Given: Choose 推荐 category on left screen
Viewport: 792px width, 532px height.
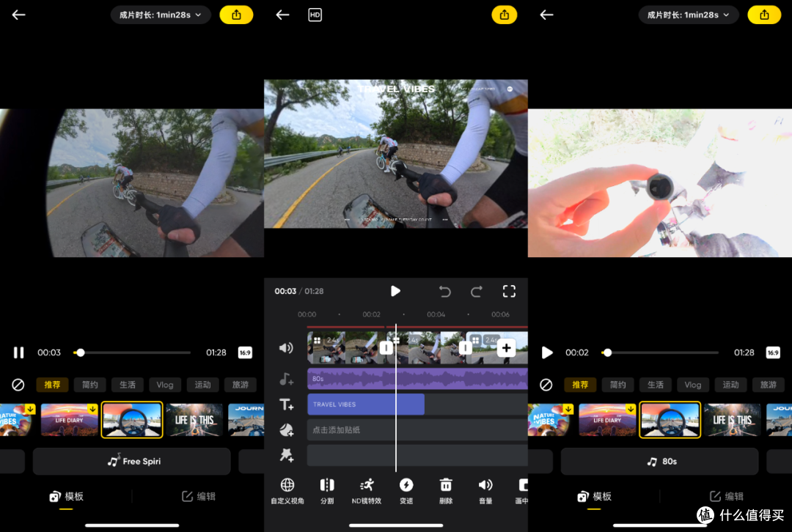Looking at the screenshot, I should click(52, 385).
